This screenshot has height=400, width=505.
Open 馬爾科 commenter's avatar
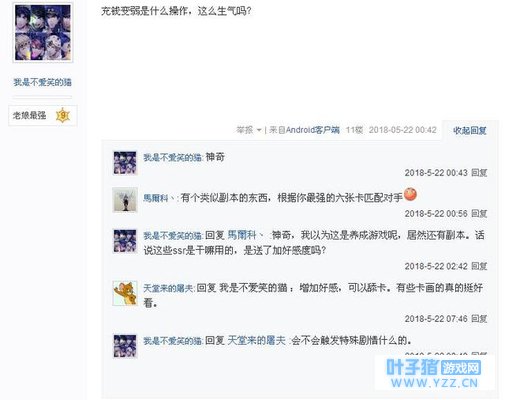(125, 200)
